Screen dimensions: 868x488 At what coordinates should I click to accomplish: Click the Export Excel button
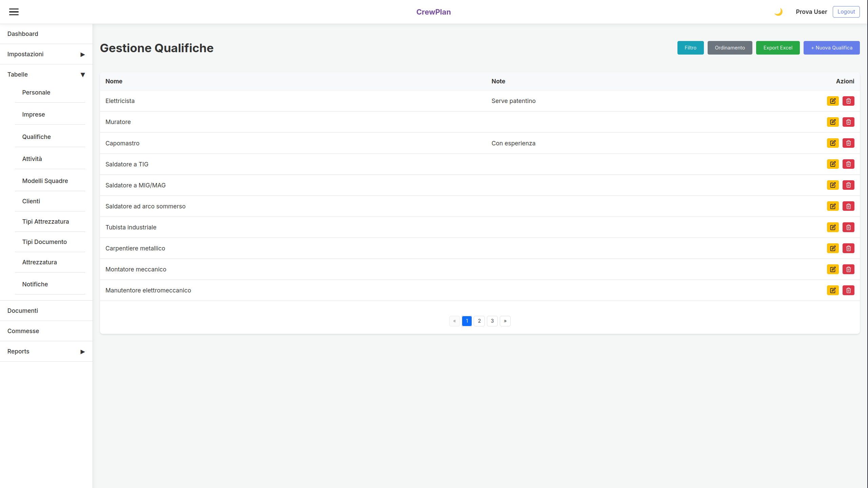click(x=777, y=48)
